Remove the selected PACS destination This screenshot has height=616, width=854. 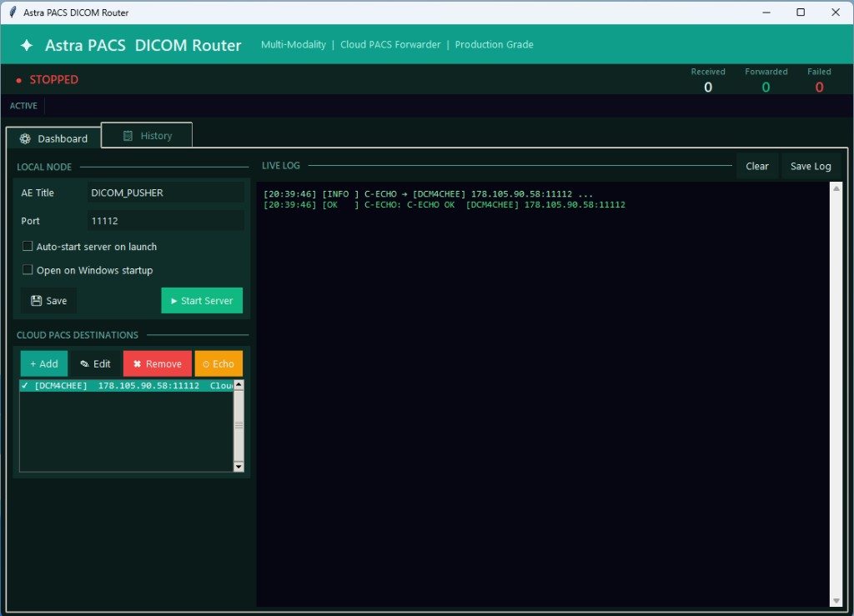pyautogui.click(x=158, y=363)
